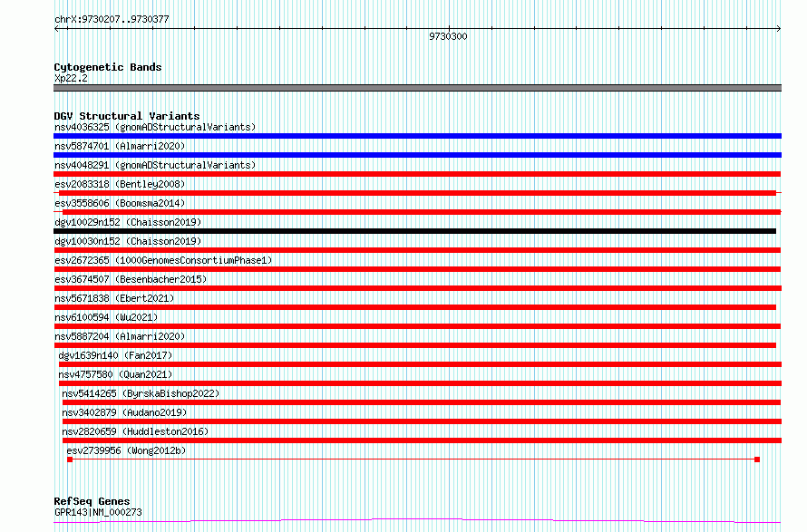The width and height of the screenshot is (807, 532).
Task: Open variant nsv2820659 (Huddleston2016) label
Action: coord(135,431)
